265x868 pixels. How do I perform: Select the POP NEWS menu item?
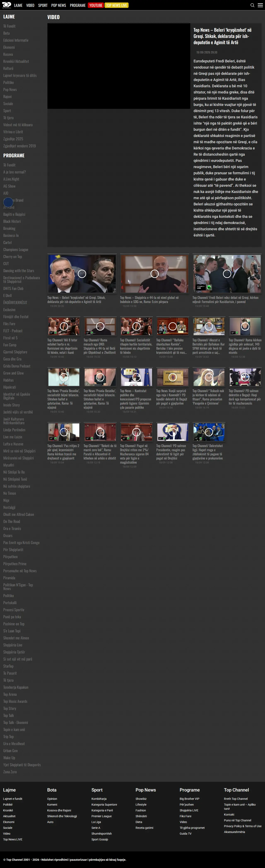coord(59,5)
